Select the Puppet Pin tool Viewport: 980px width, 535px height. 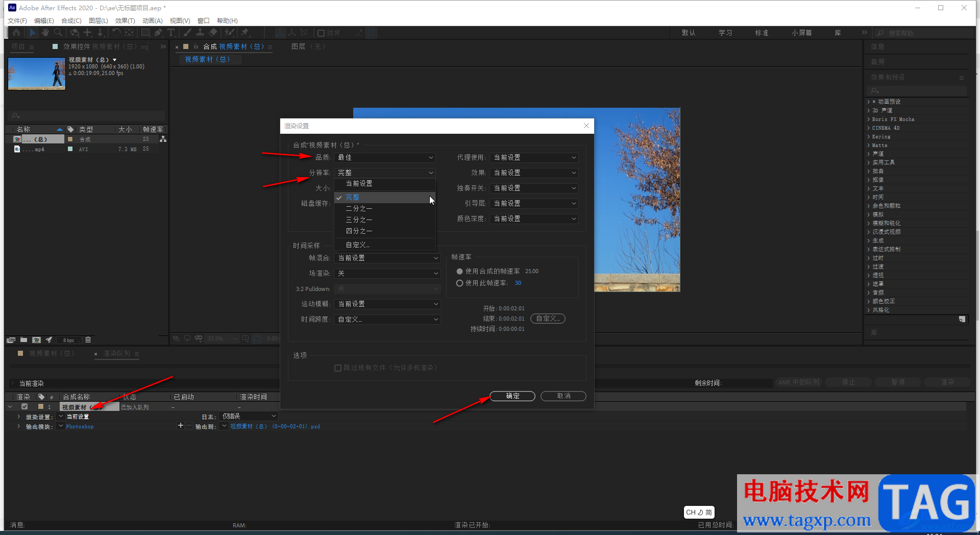[246, 33]
